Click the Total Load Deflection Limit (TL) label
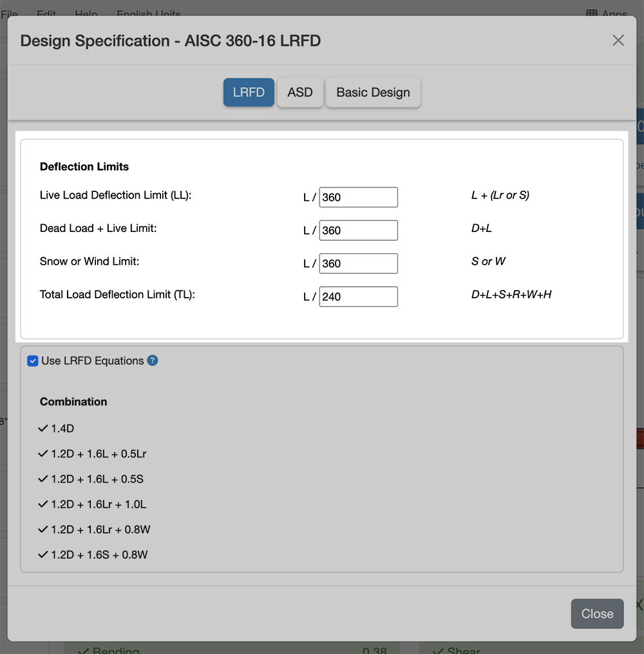644x654 pixels. (x=117, y=294)
